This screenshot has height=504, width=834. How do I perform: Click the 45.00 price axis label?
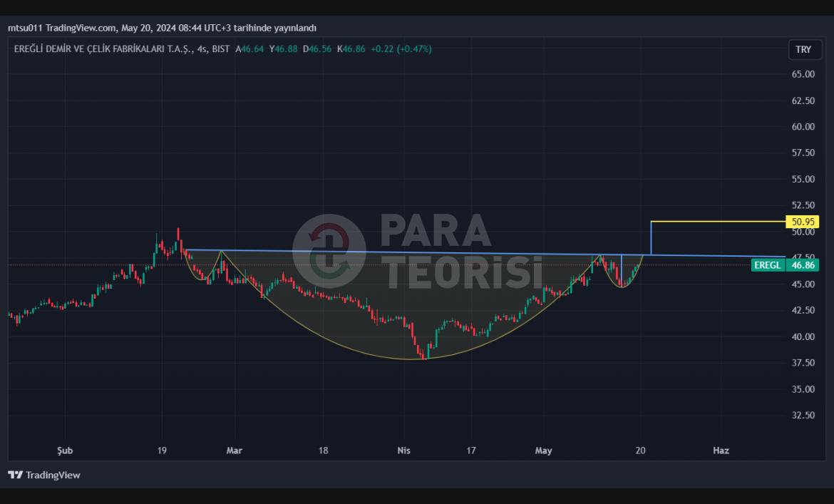pos(803,284)
